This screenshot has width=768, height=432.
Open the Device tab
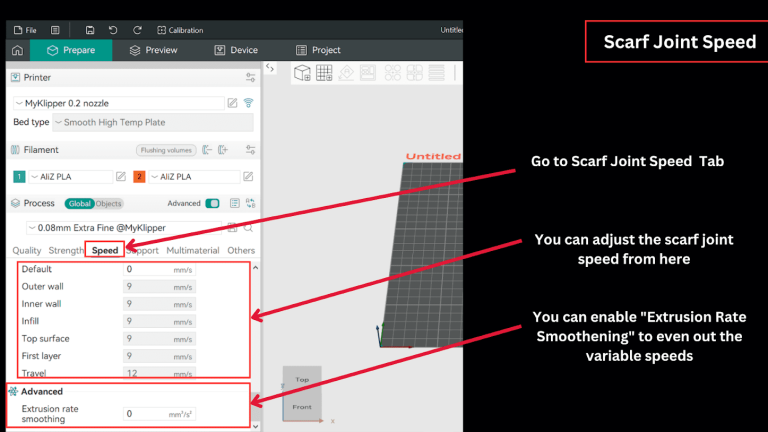tap(236, 50)
